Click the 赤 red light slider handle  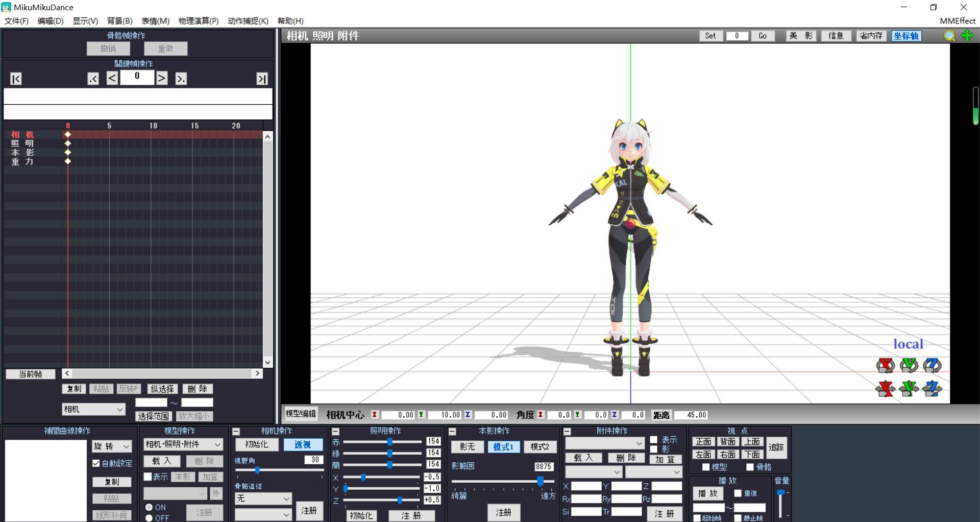390,442
